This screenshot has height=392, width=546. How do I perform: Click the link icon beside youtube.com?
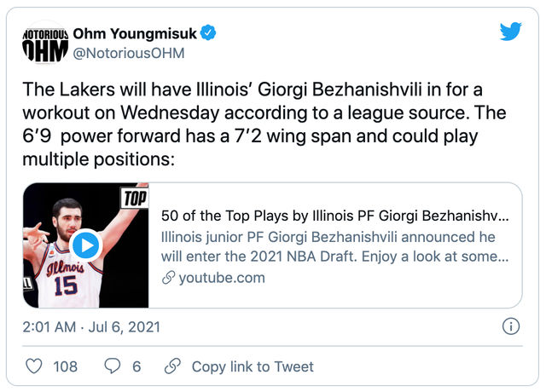[x=168, y=278]
